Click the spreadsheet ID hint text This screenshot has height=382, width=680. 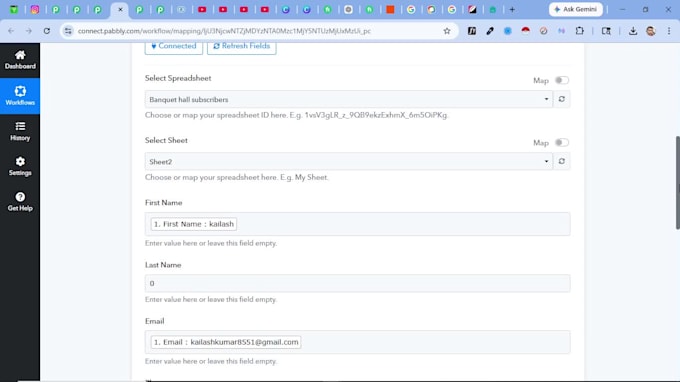point(297,115)
